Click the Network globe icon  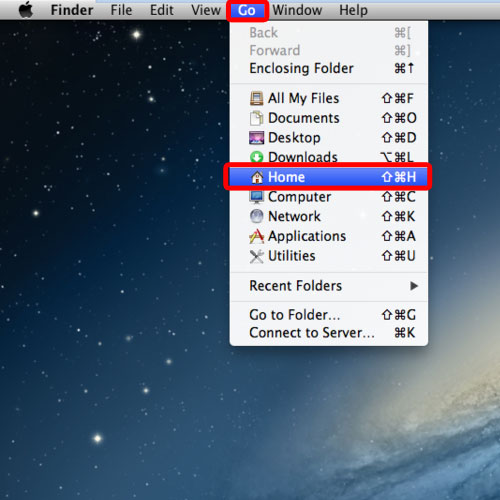point(256,216)
